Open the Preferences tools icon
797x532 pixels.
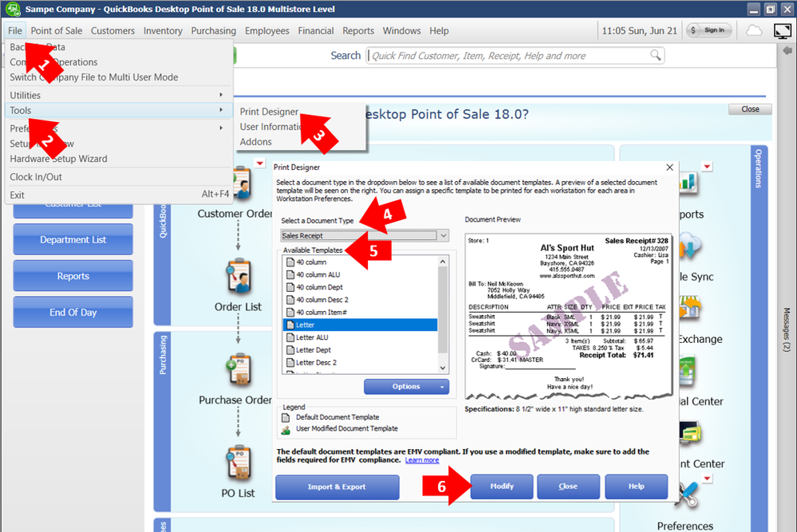pos(688,495)
